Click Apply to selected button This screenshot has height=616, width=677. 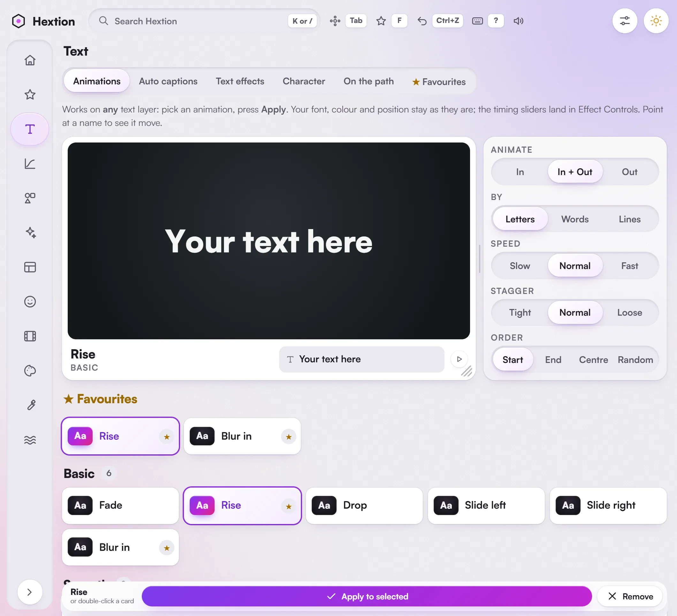pos(366,596)
